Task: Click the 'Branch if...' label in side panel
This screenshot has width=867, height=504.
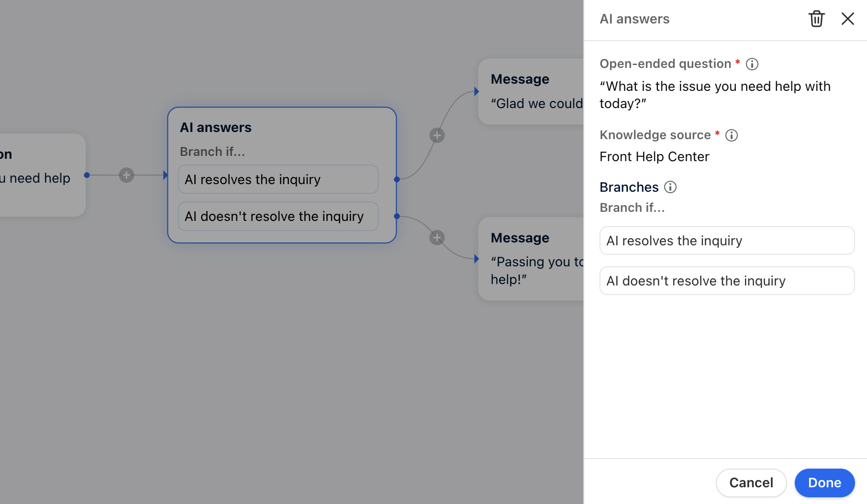Action: click(x=632, y=208)
